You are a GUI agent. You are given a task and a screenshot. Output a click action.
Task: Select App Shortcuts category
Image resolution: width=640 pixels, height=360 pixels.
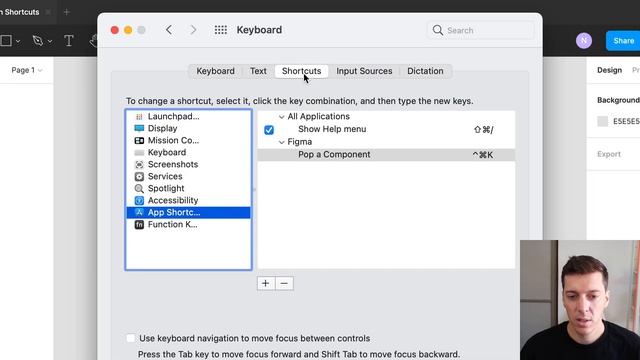pos(188,212)
